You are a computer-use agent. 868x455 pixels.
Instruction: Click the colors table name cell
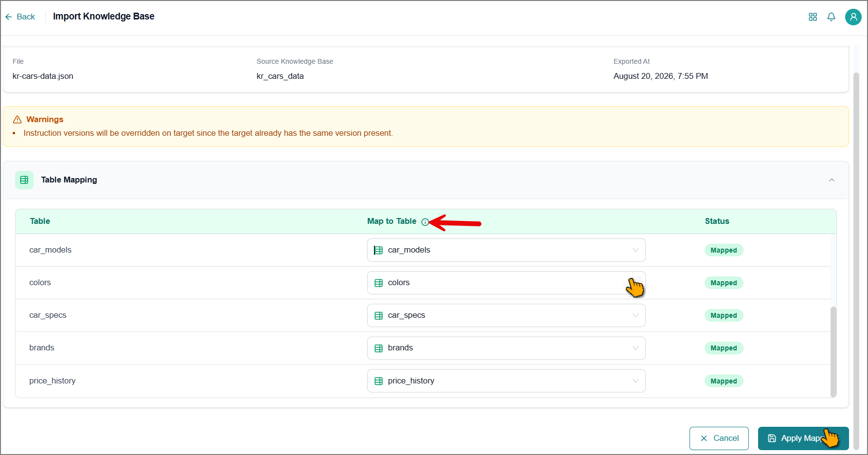40,283
